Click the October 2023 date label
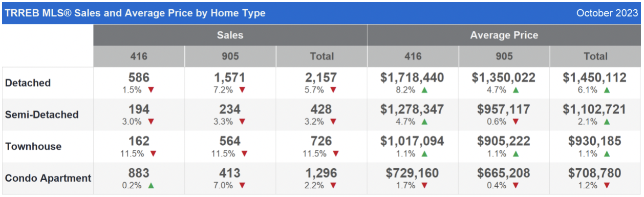Viewport: 644px width, 197px height. tap(607, 13)
